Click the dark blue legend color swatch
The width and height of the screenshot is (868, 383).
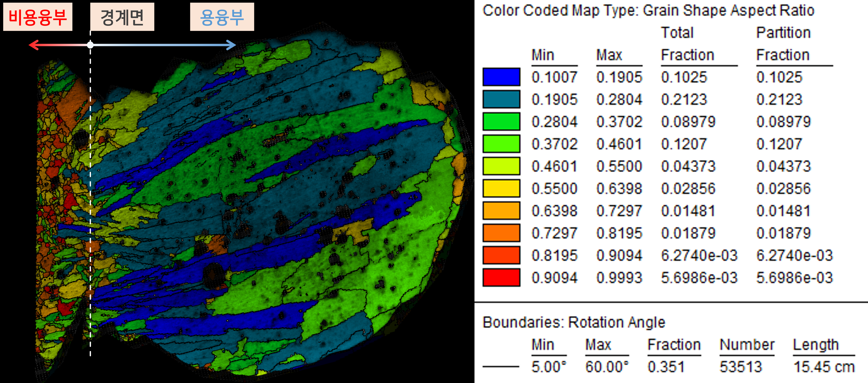[501, 77]
